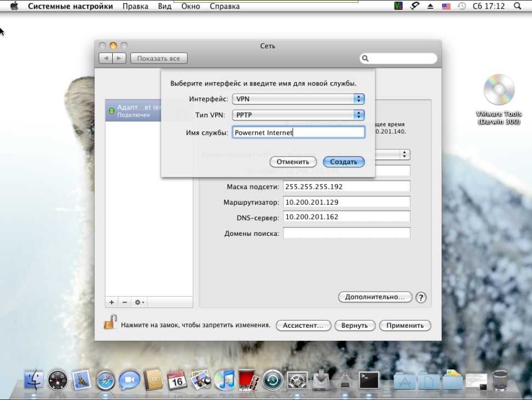This screenshot has width=532, height=400.
Task: Open configuration dropdown behind the sheet
Action: (x=392, y=154)
